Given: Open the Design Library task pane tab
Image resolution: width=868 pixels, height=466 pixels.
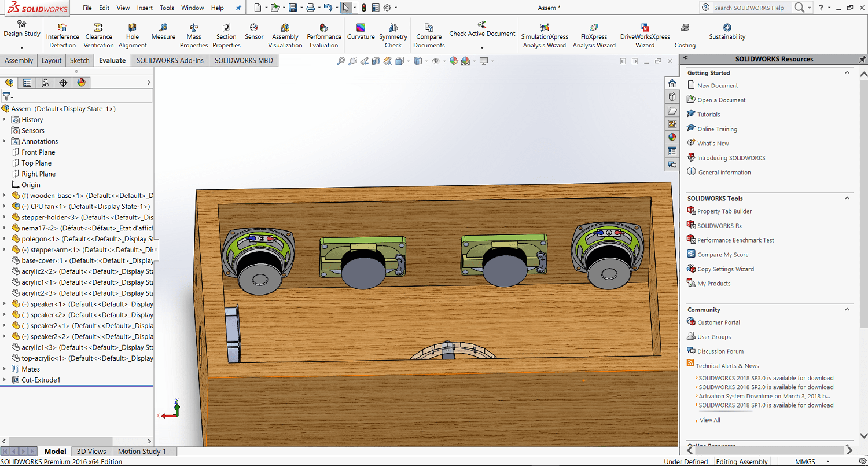Looking at the screenshot, I should pos(672,97).
